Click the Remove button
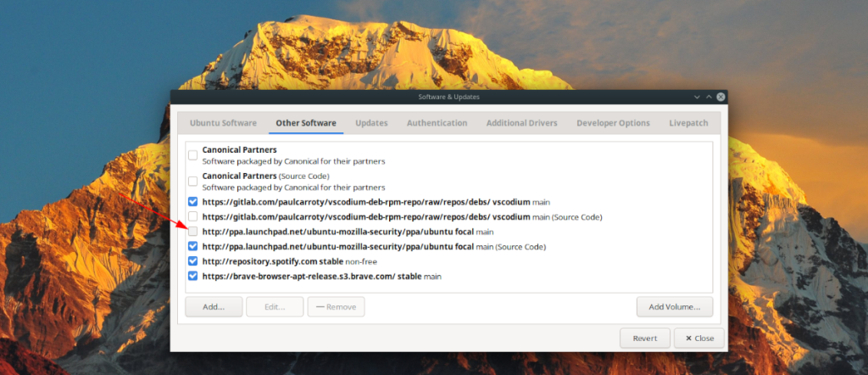 (336, 307)
